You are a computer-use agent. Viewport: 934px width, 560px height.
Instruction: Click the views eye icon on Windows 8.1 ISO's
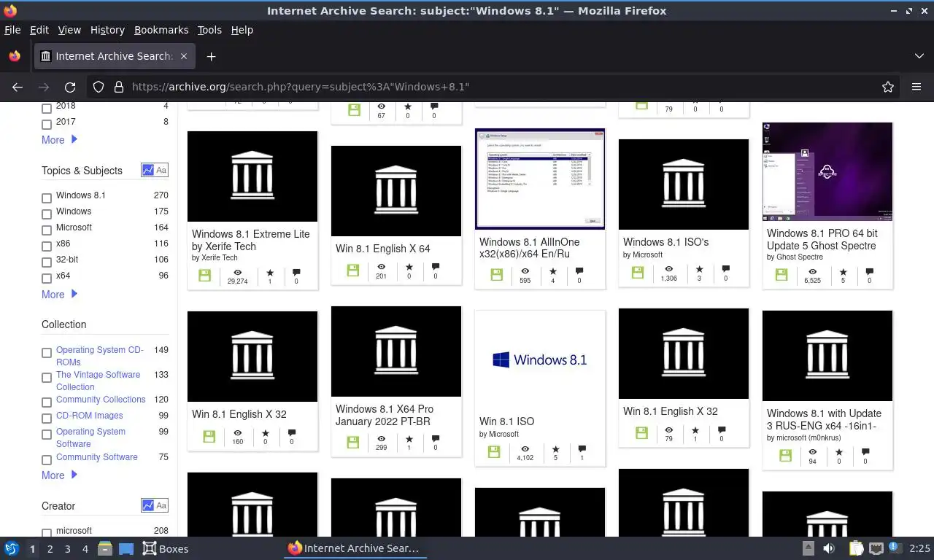668,269
